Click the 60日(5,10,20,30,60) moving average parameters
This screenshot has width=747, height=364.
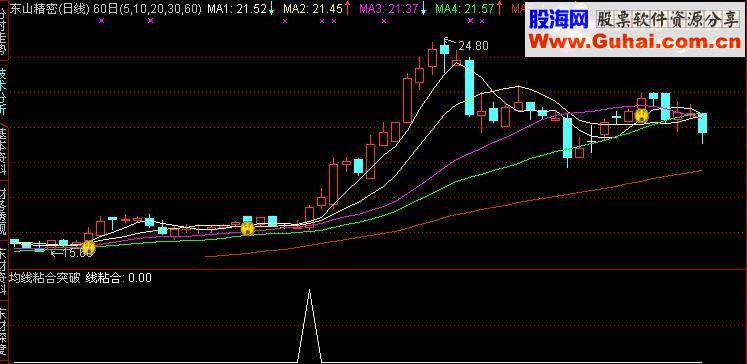pyautogui.click(x=148, y=8)
